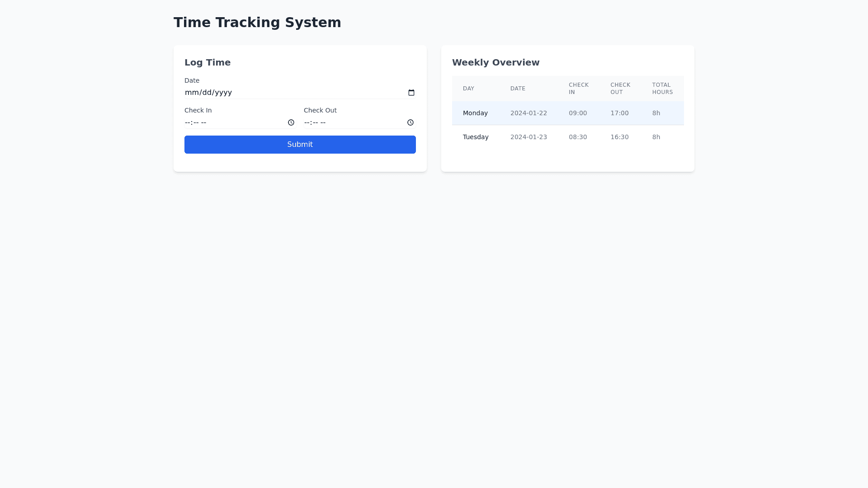Click the Check In clock icon

pos(291,122)
